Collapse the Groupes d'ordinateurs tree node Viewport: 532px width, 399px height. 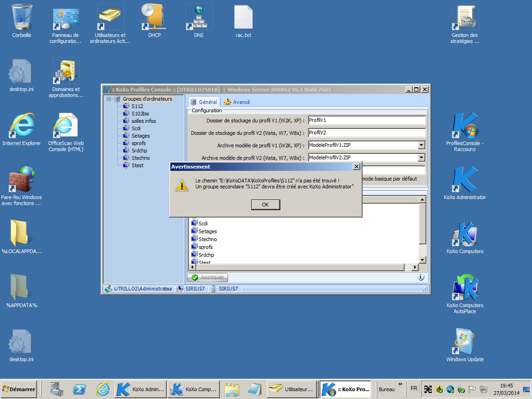pos(109,99)
